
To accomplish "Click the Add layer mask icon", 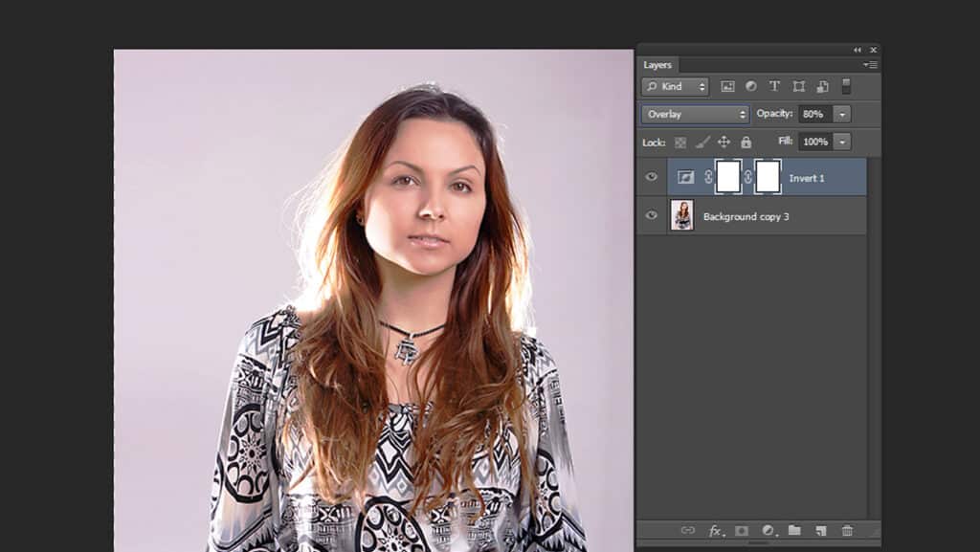I will [x=742, y=531].
